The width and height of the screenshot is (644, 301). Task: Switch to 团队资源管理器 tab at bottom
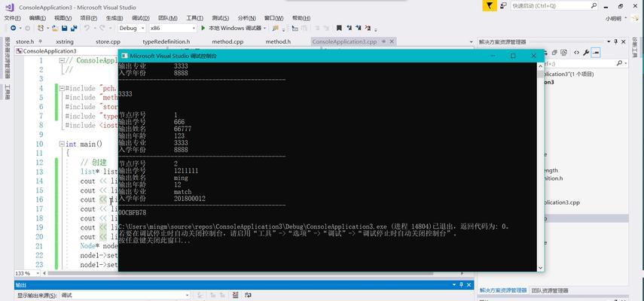(x=550, y=290)
